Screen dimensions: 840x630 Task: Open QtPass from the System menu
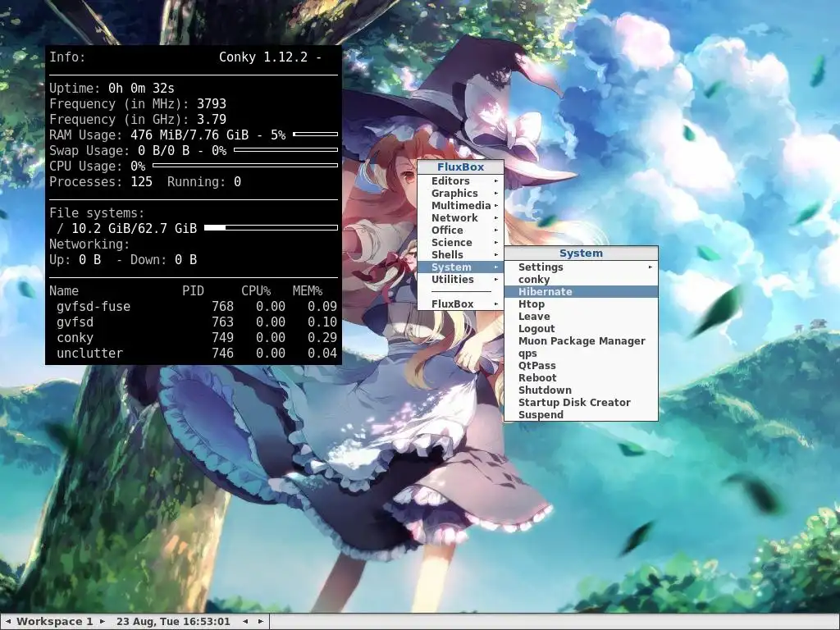[581, 365]
